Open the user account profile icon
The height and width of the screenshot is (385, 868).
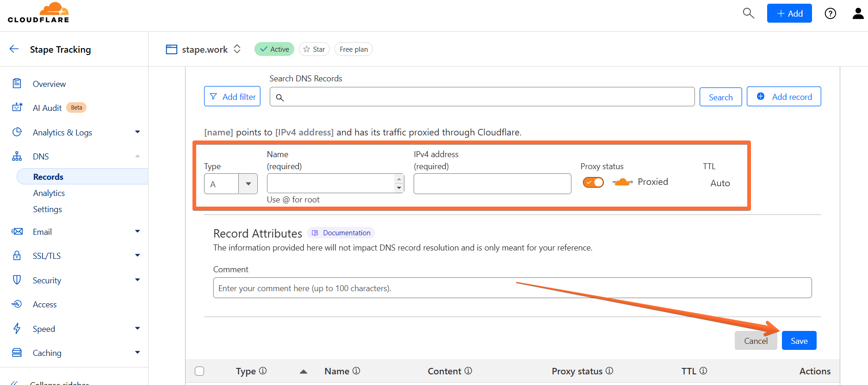pos(858,13)
